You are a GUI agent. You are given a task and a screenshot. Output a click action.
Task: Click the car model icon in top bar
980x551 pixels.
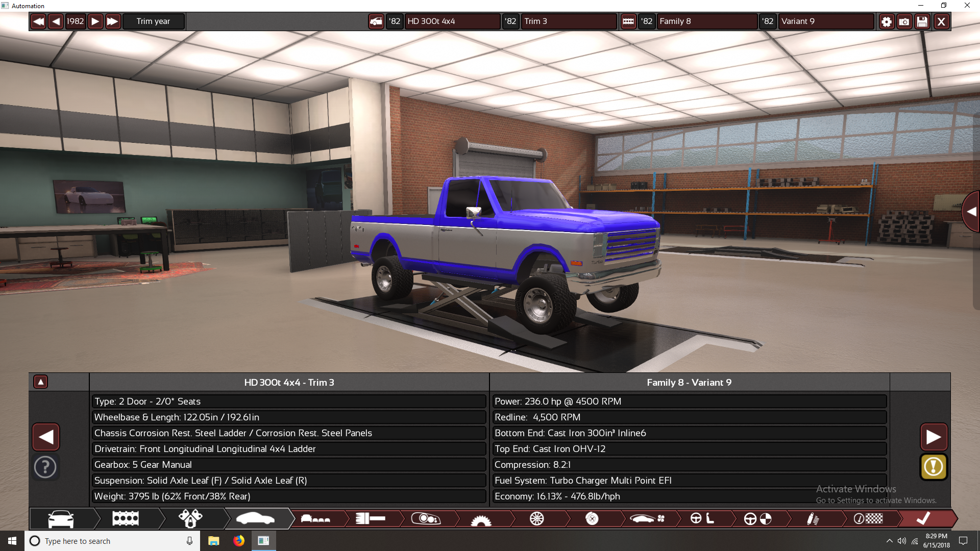(376, 21)
